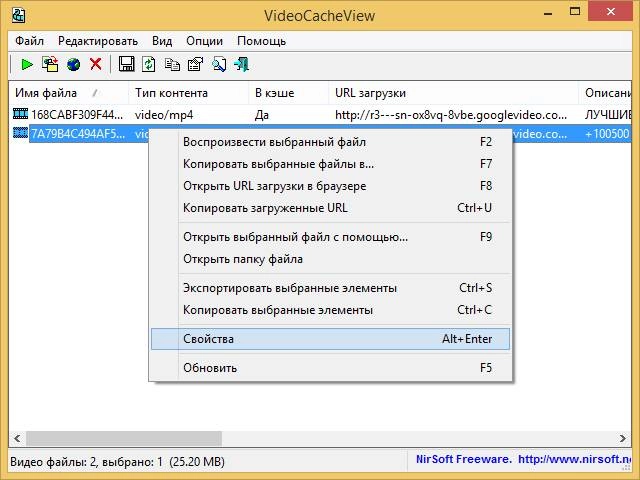Click the ЛУЧШИЕ description cell
Image resolution: width=640 pixels, height=480 pixels.
tap(608, 115)
